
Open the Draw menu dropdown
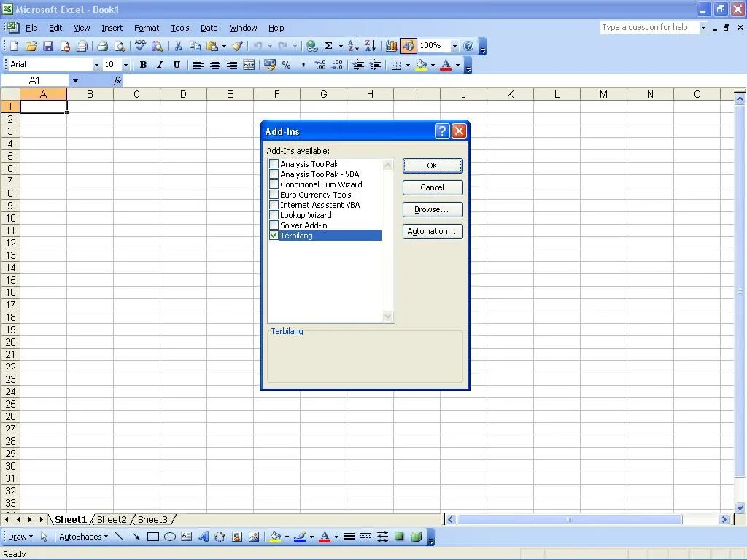click(x=20, y=537)
